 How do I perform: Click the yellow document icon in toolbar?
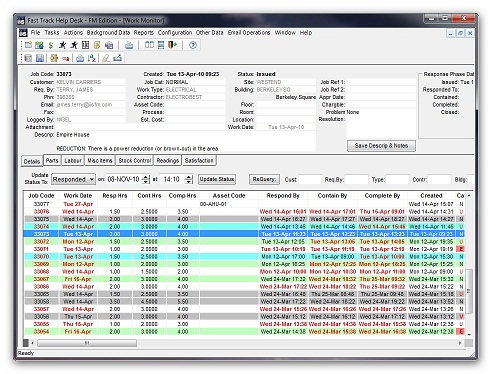pyautogui.click(x=97, y=45)
